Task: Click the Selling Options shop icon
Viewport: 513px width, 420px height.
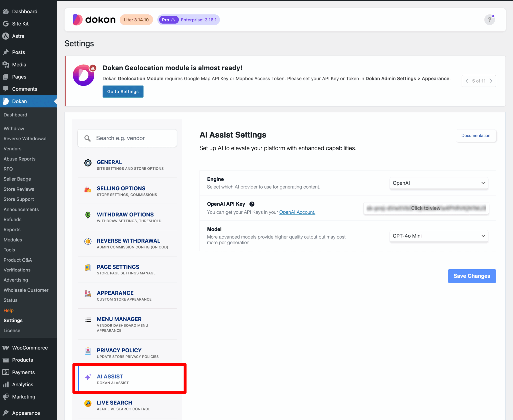Action: pyautogui.click(x=88, y=190)
